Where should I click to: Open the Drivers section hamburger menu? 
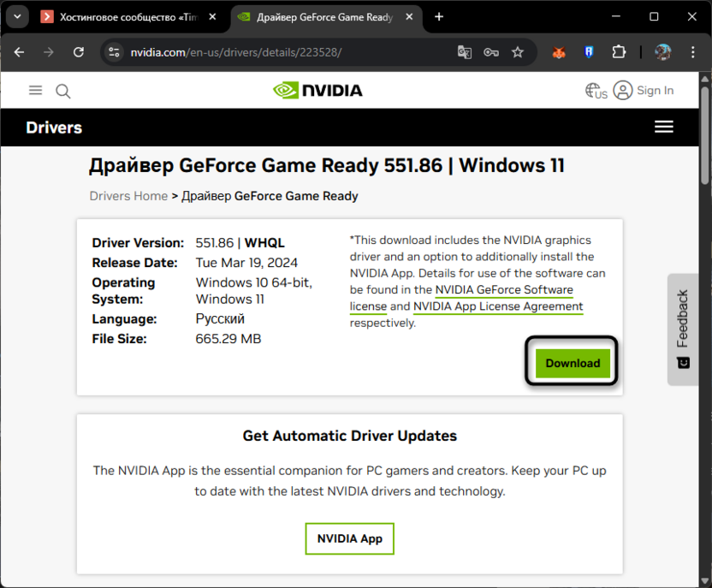(x=664, y=128)
